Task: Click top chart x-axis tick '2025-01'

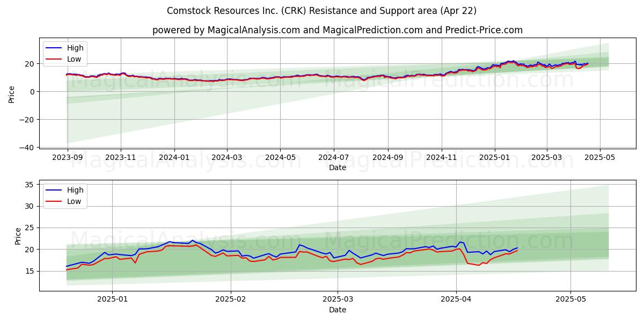Action: click(495, 158)
